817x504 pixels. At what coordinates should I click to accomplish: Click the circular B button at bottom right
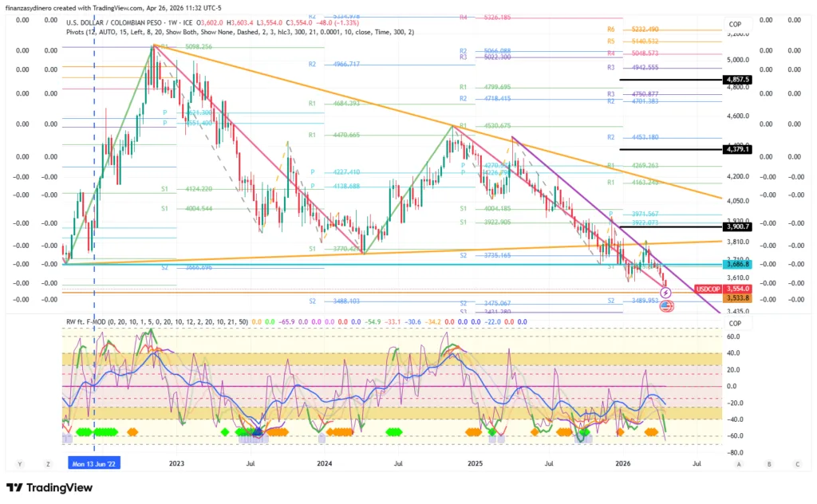point(768,463)
